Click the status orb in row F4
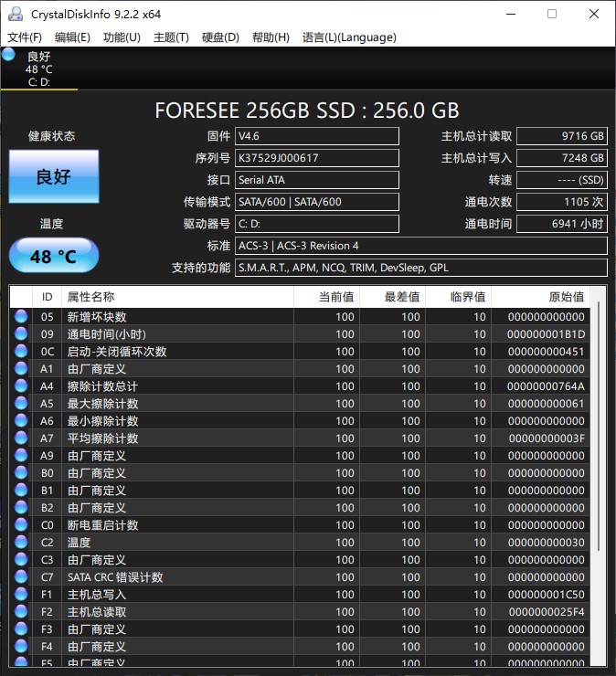 [21, 646]
